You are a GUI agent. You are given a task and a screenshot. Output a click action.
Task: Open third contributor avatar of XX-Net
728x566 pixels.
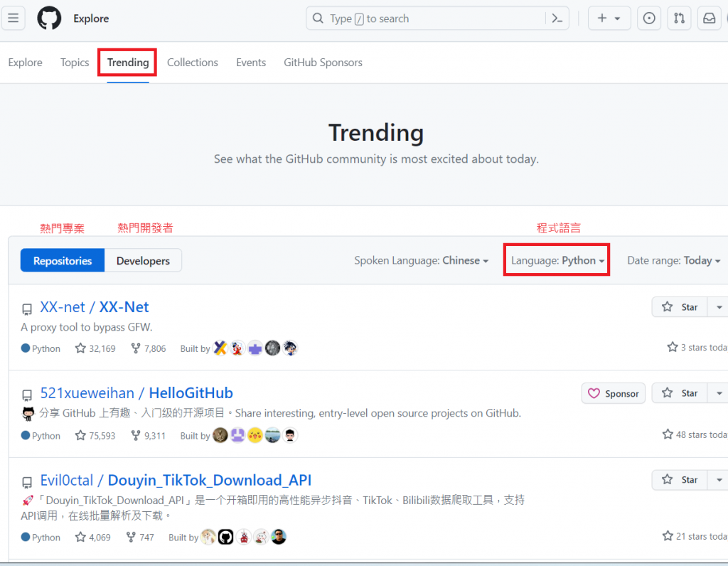pyautogui.click(x=255, y=348)
